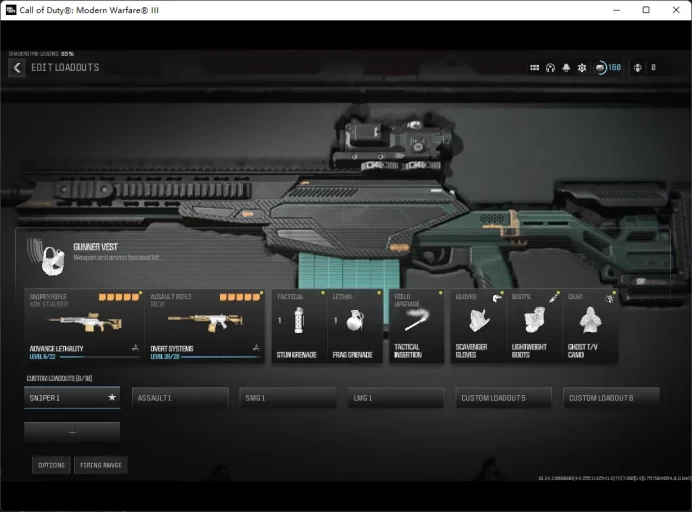Select the Ghost T/V Camo gear slot
Viewport: 692px width, 512px height.
590,326
